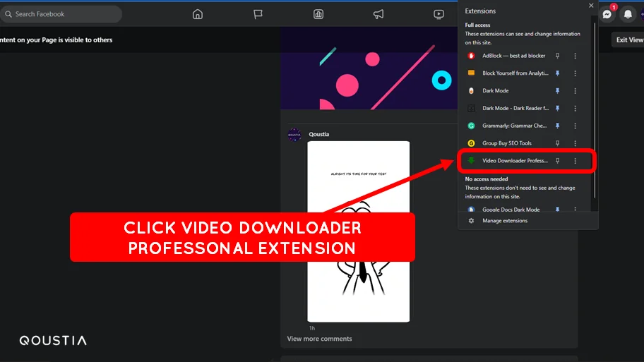Click the AdBlock extension icon

point(471,56)
